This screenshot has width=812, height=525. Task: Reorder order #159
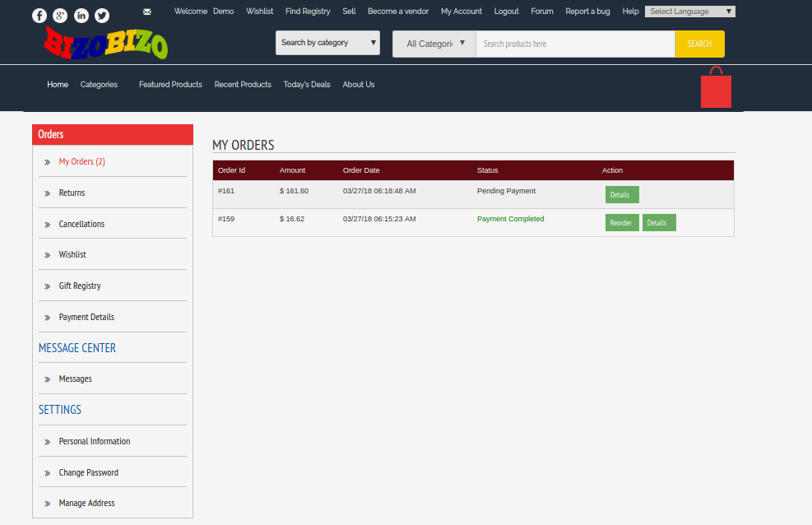622,223
